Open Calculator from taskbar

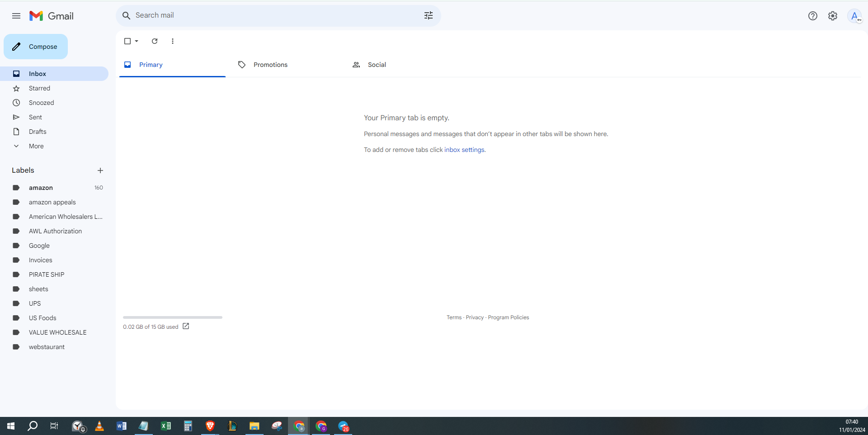188,426
